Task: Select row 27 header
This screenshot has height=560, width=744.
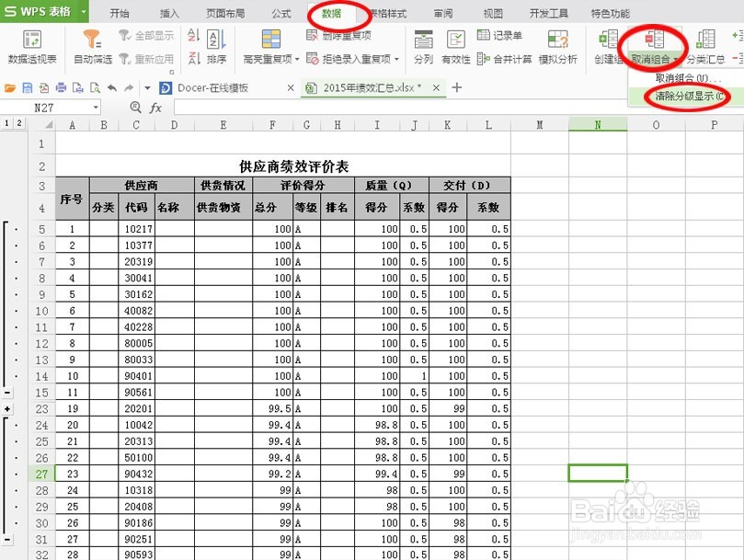Action: click(x=41, y=474)
